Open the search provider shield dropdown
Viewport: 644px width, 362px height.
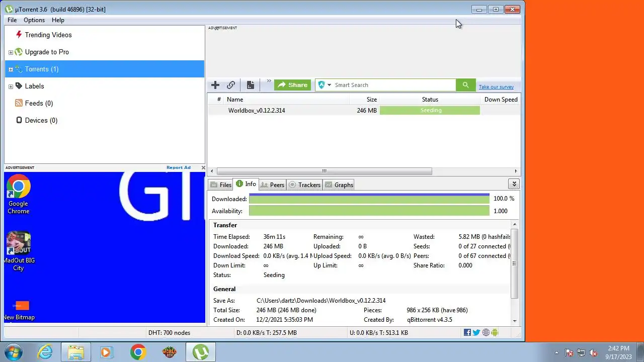pyautogui.click(x=325, y=85)
